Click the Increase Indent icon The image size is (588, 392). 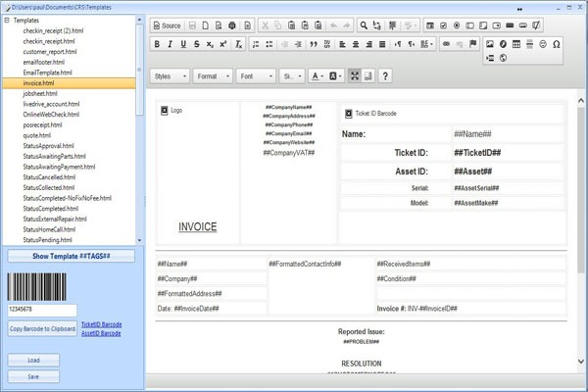pyautogui.click(x=298, y=44)
